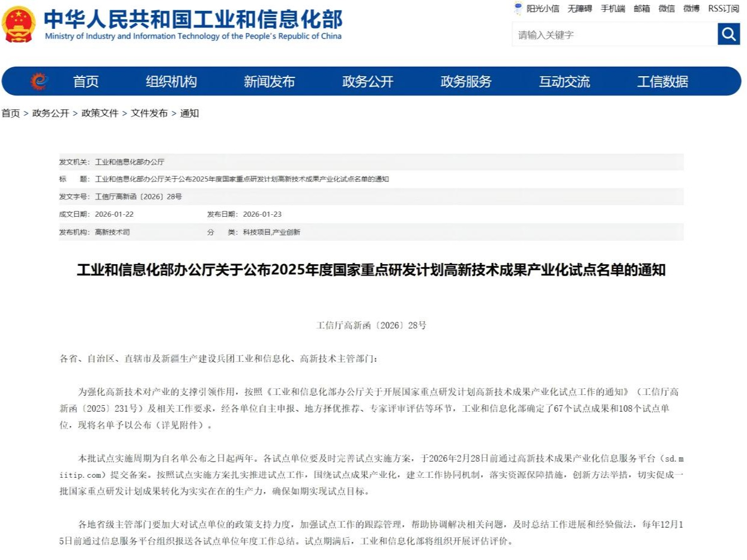Image resolution: width=747 pixels, height=560 pixels.
Task: Switch to the 手机端 mobile version
Action: (x=612, y=8)
